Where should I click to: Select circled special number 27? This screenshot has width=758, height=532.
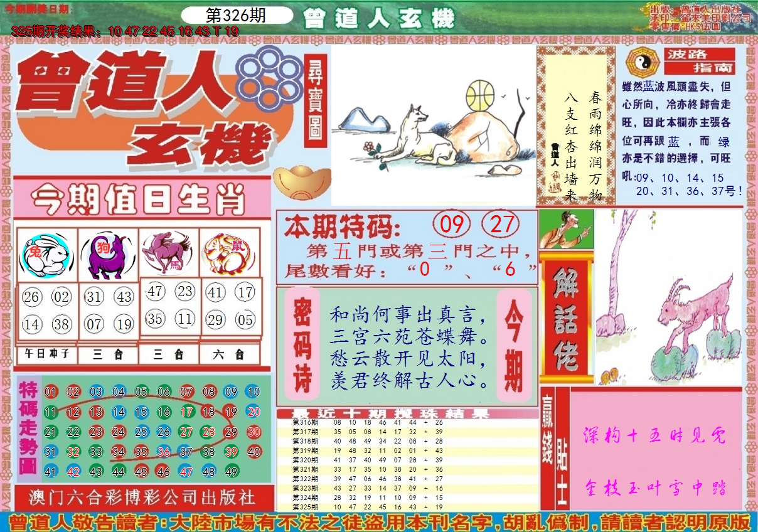[500, 225]
